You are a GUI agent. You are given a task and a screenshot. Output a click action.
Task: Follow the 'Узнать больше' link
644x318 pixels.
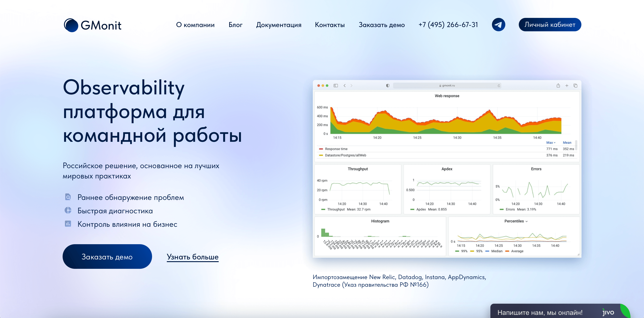(x=192, y=257)
